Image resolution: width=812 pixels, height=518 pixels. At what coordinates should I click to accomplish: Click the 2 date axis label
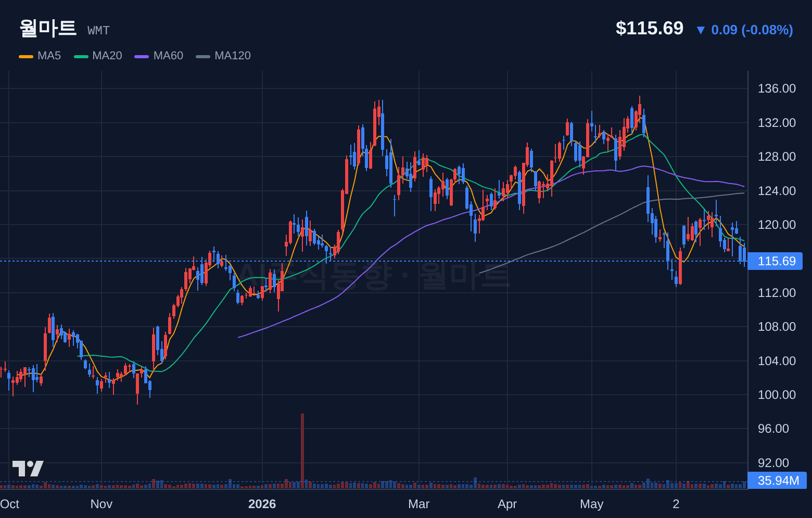676,504
